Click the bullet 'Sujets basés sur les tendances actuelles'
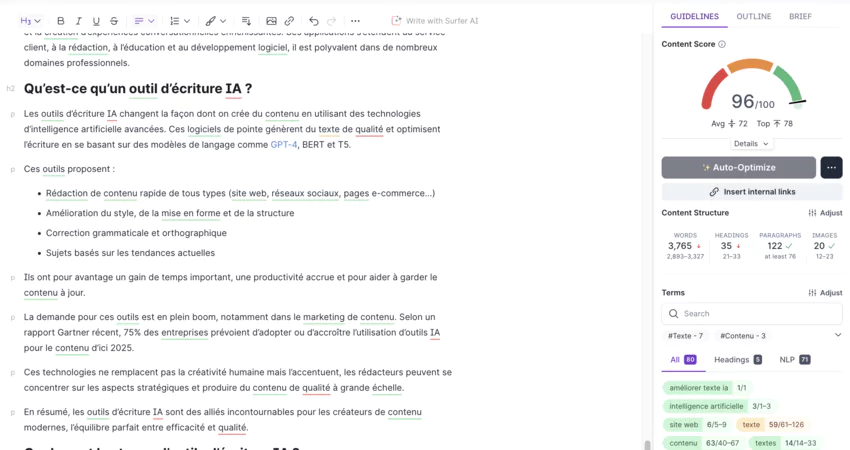Image resolution: width=850 pixels, height=450 pixels. point(130,253)
